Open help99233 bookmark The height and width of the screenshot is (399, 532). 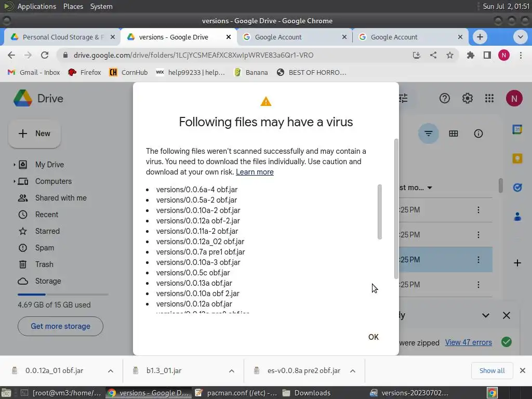click(x=190, y=73)
